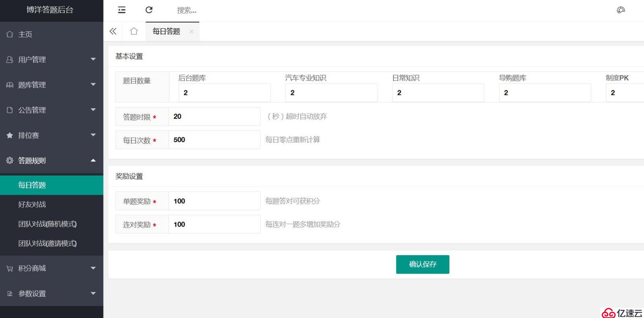Click the 题目数量 label
Screen dimensions: 644x318
(x=137, y=81)
